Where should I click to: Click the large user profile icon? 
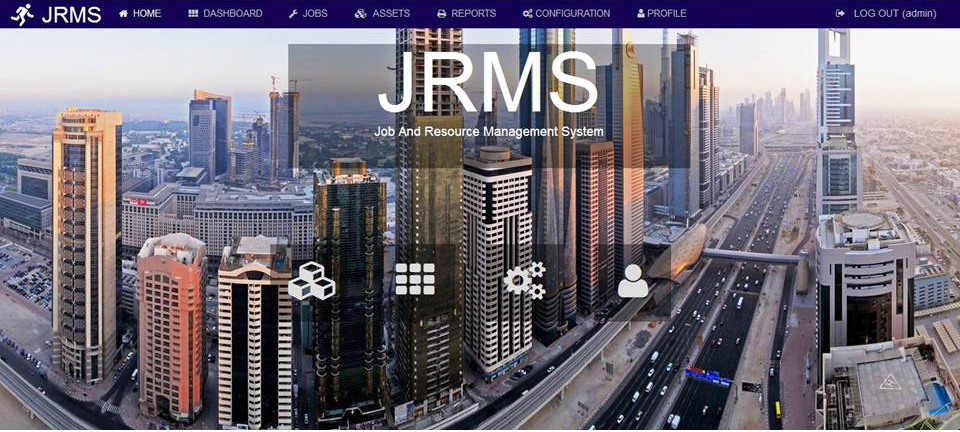(x=632, y=281)
